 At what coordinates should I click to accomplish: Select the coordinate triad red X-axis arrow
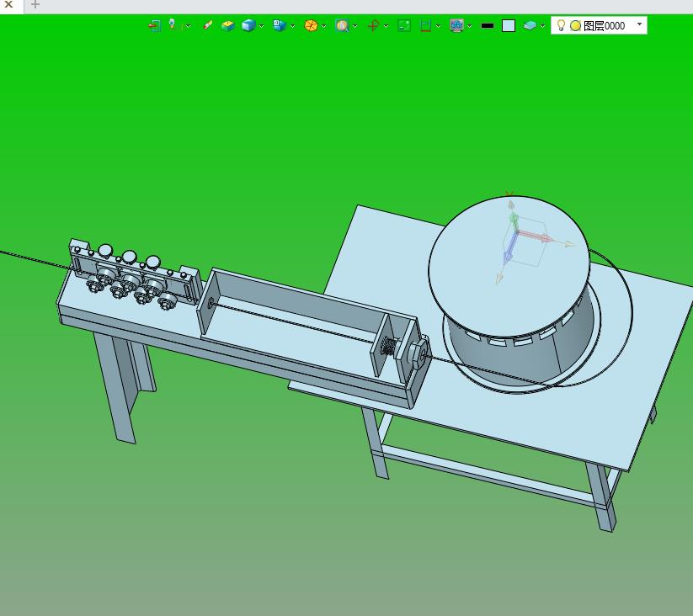click(x=535, y=236)
